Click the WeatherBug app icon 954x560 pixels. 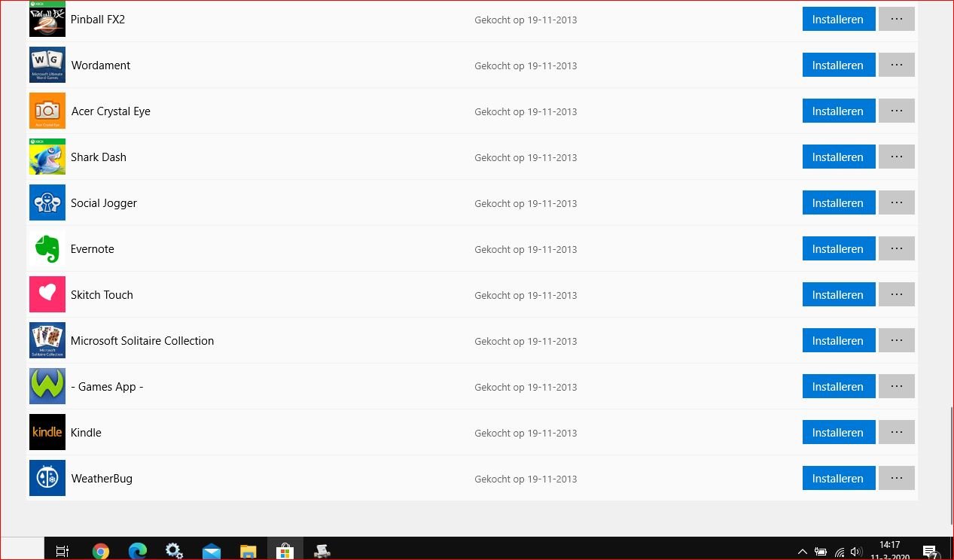tap(47, 478)
